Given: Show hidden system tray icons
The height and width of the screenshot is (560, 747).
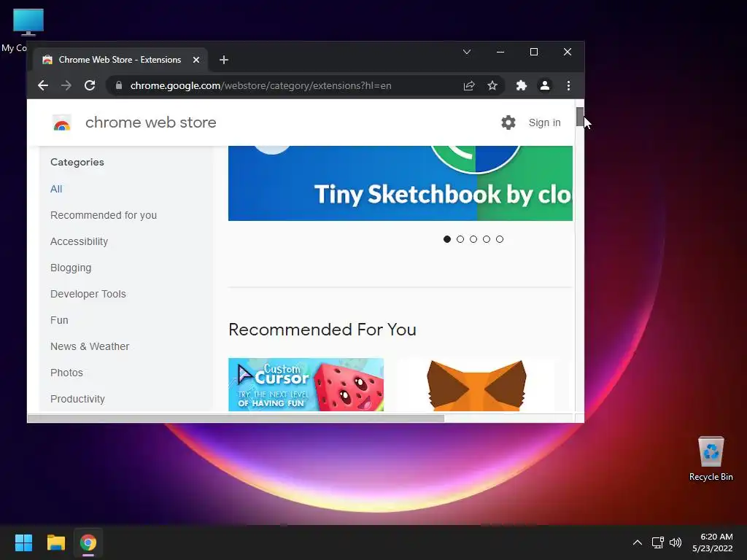Looking at the screenshot, I should click(x=637, y=542).
